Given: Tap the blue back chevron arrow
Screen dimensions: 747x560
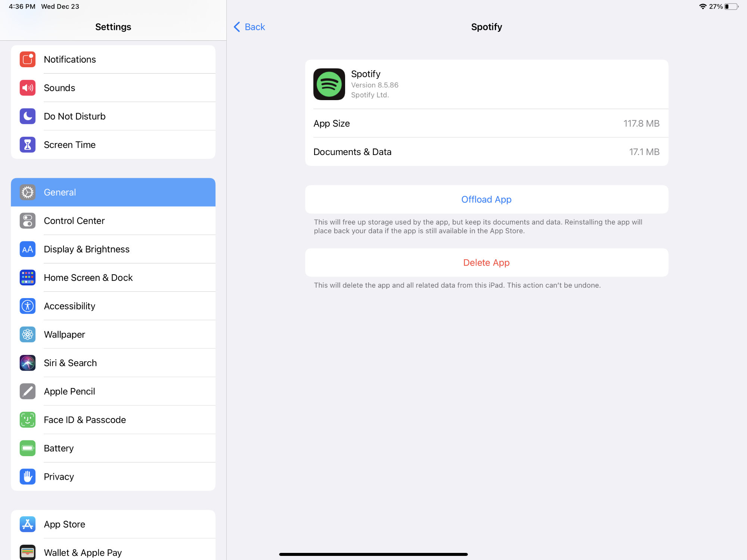Looking at the screenshot, I should click(237, 27).
